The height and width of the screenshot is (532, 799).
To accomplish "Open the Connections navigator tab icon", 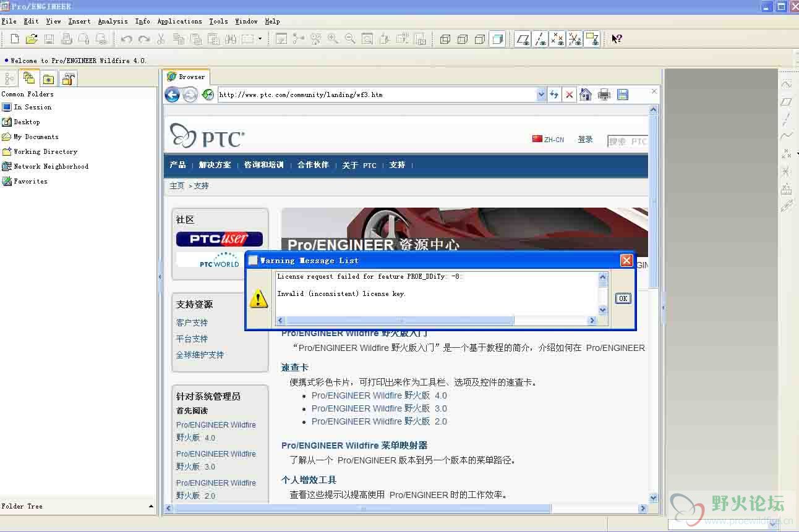I will click(x=69, y=78).
